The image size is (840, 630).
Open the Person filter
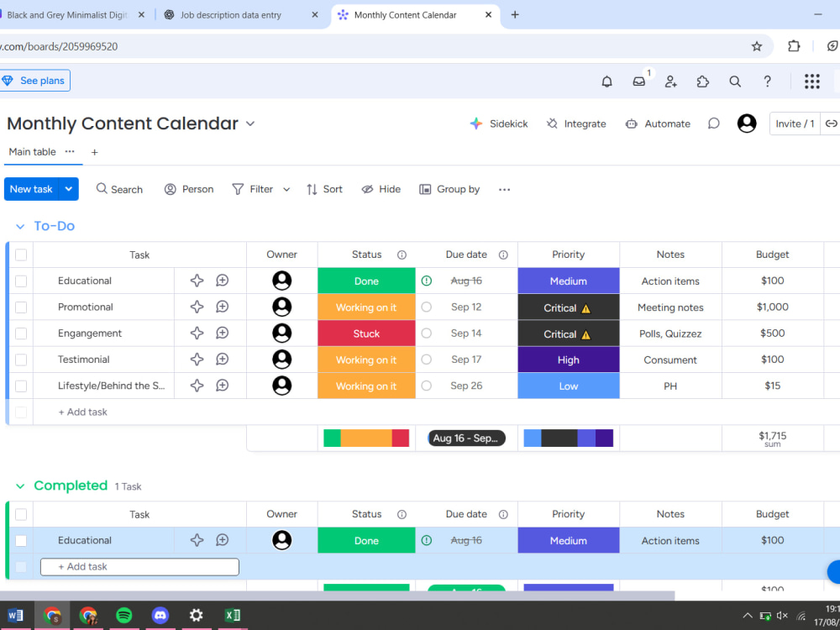(x=189, y=189)
